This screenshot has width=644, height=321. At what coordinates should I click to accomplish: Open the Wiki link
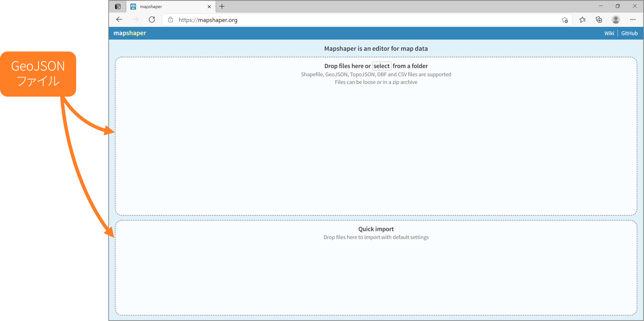609,33
